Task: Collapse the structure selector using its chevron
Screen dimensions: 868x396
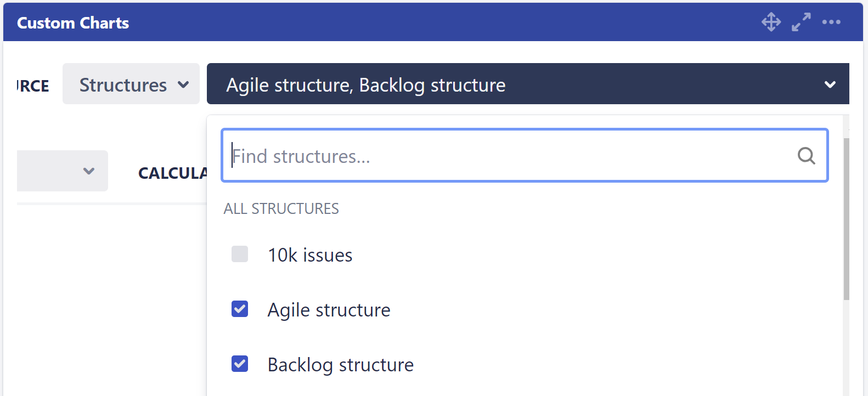Action: click(x=830, y=84)
